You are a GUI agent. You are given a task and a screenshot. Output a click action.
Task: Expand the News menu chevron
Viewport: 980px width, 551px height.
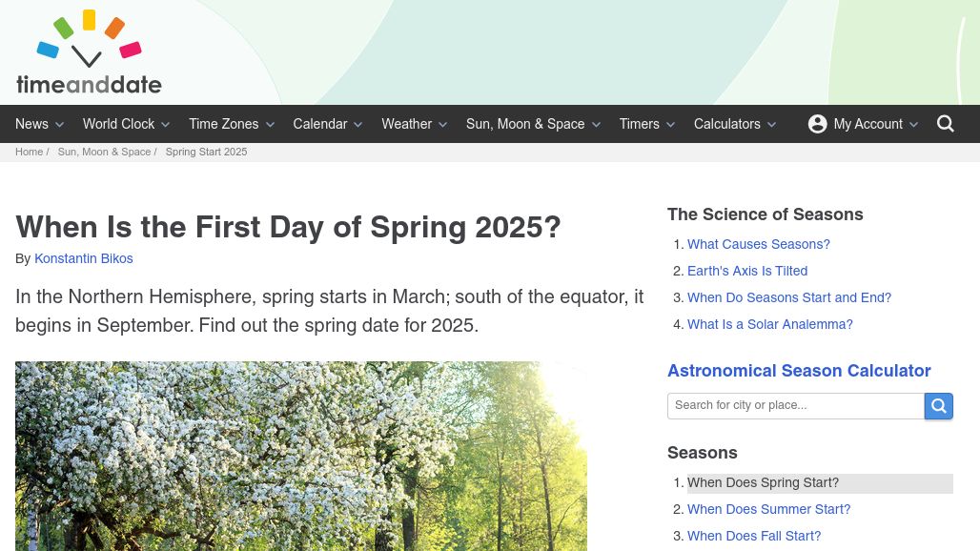(60, 124)
